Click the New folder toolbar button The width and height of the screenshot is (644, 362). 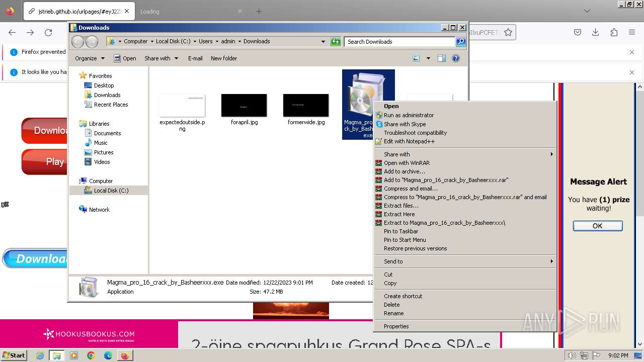coord(224,58)
